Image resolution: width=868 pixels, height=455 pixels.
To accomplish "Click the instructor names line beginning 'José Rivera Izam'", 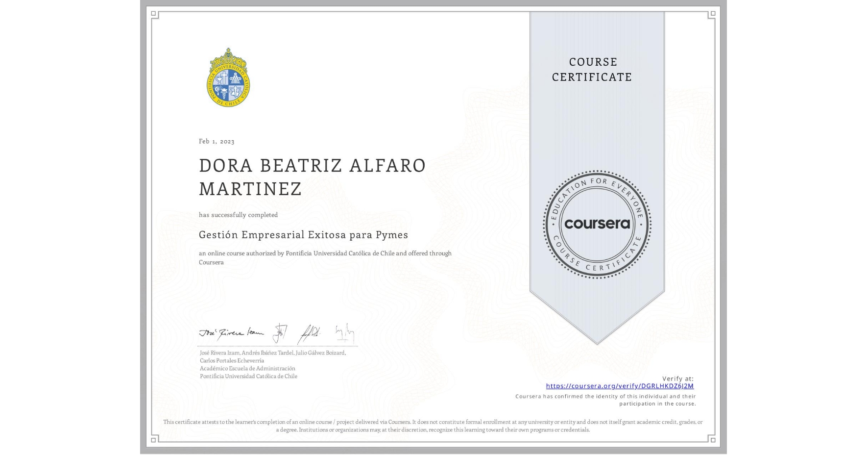I will (273, 353).
